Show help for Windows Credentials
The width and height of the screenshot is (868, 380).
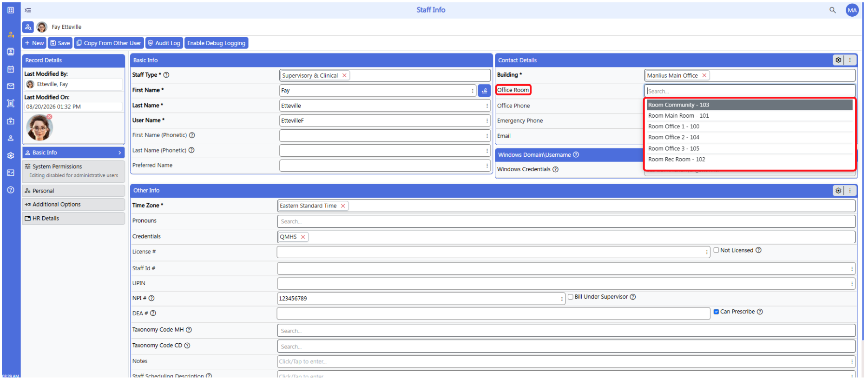[556, 169]
